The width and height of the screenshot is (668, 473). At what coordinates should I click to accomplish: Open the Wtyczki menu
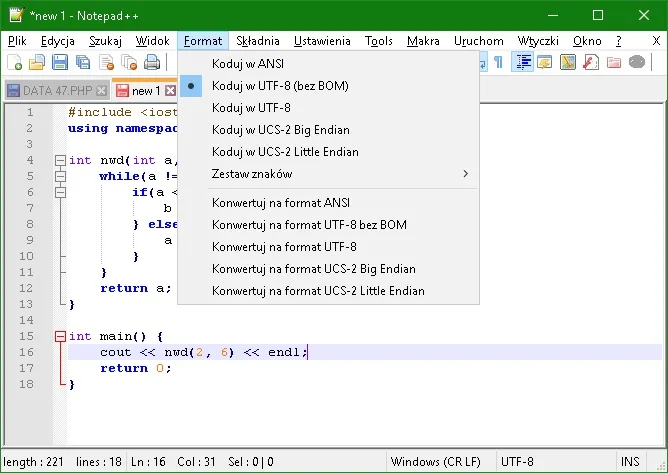(538, 41)
